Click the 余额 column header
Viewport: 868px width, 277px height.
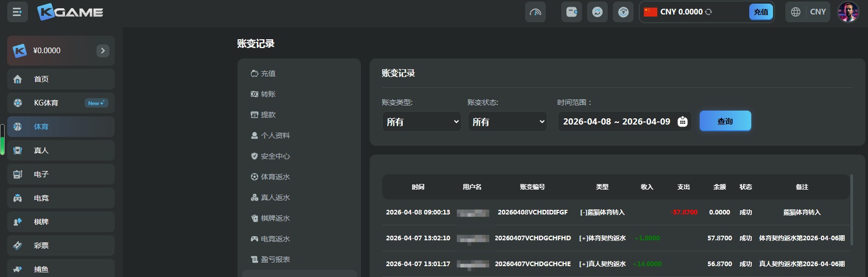(720, 187)
